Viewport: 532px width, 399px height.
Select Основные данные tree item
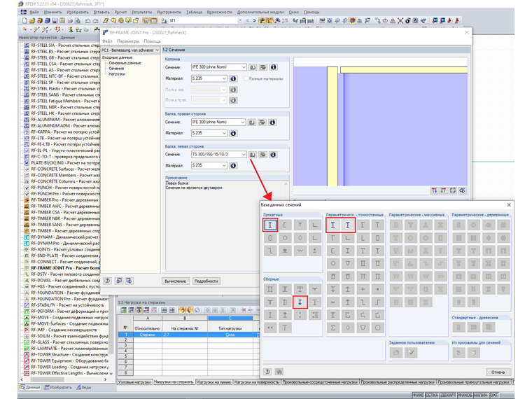125,63
